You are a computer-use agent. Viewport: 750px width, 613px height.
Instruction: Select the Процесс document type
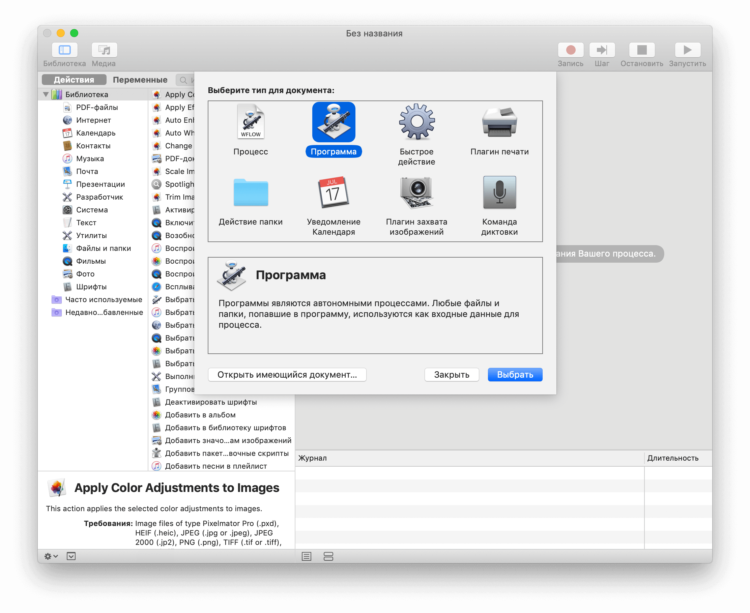tap(250, 130)
